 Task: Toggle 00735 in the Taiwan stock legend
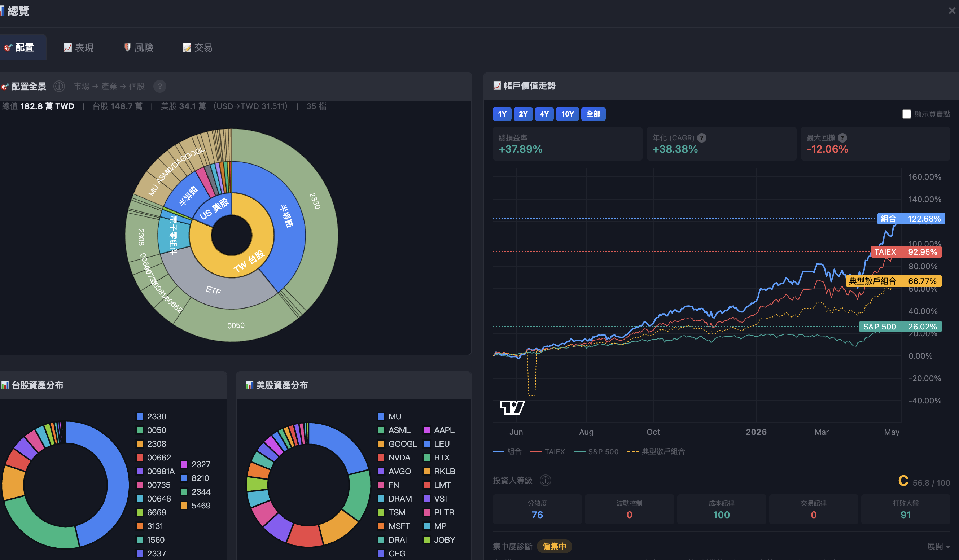(154, 485)
